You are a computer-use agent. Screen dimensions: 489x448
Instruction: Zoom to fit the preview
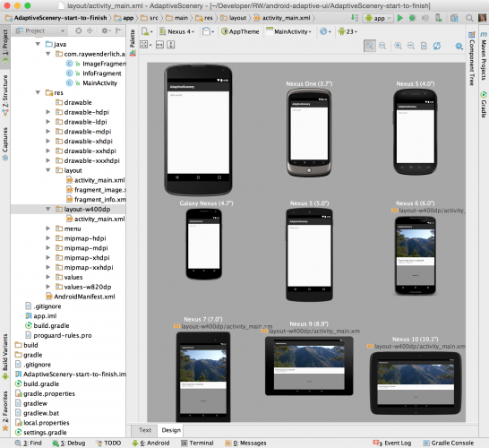pos(370,46)
